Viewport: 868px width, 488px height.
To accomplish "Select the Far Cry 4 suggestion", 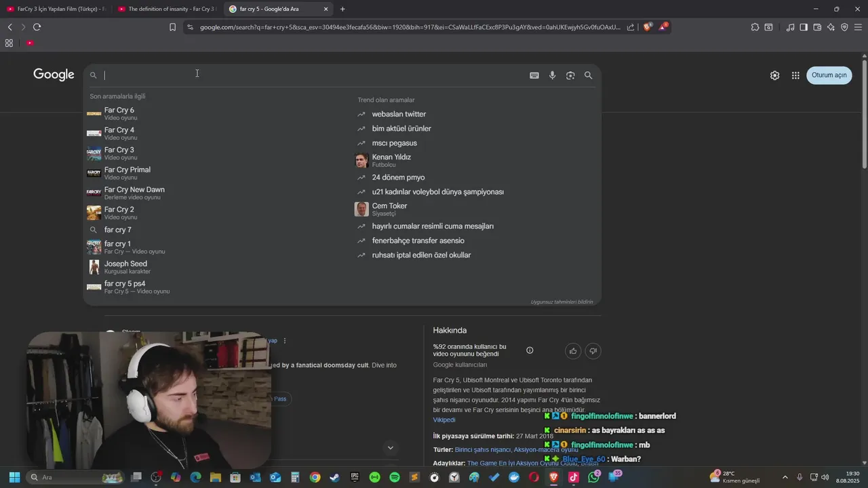I will click(x=218, y=133).
